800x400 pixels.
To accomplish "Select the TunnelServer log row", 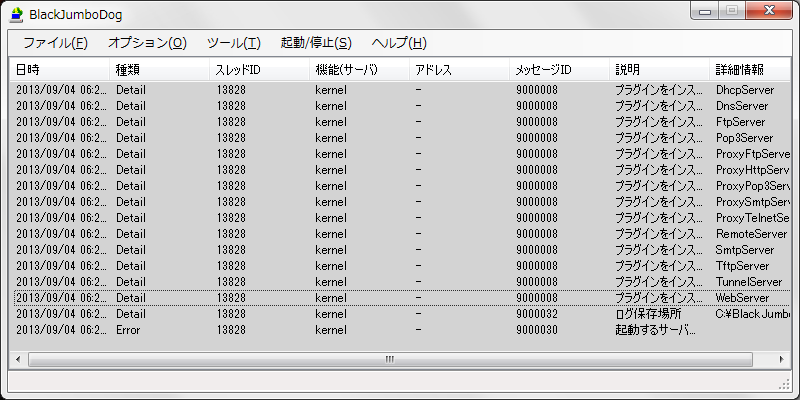I will (400, 282).
